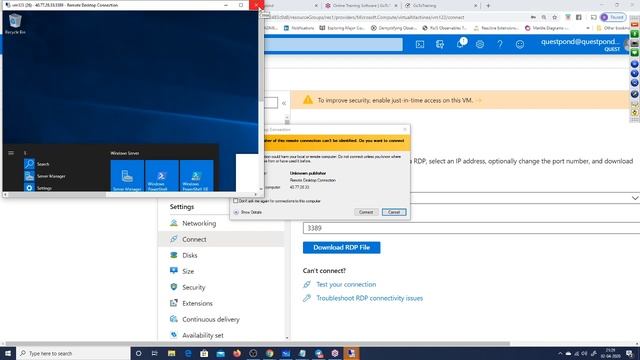This screenshot has height=360, width=640.
Task: Check 'Don't ask me again for connections'
Action: pyautogui.click(x=236, y=201)
